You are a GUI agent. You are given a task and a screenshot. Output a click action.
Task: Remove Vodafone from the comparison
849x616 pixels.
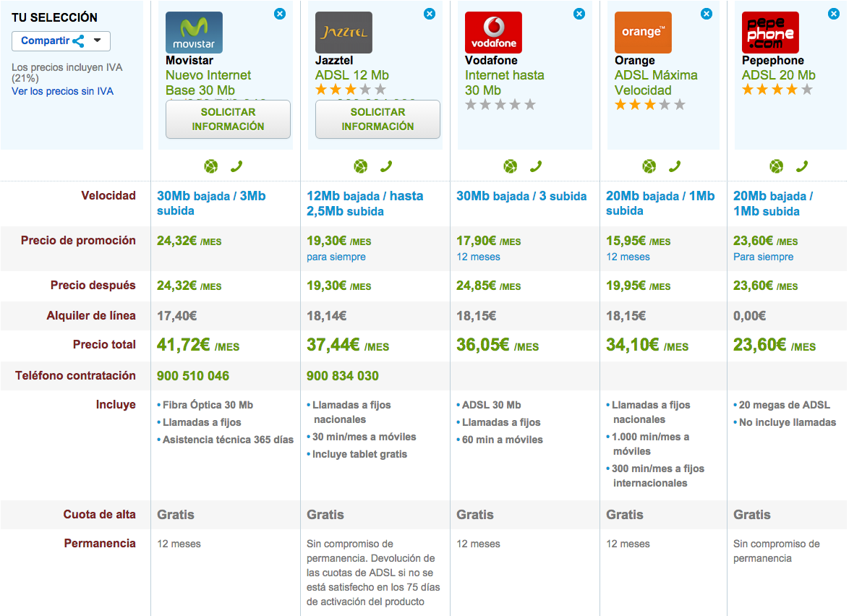pyautogui.click(x=579, y=14)
